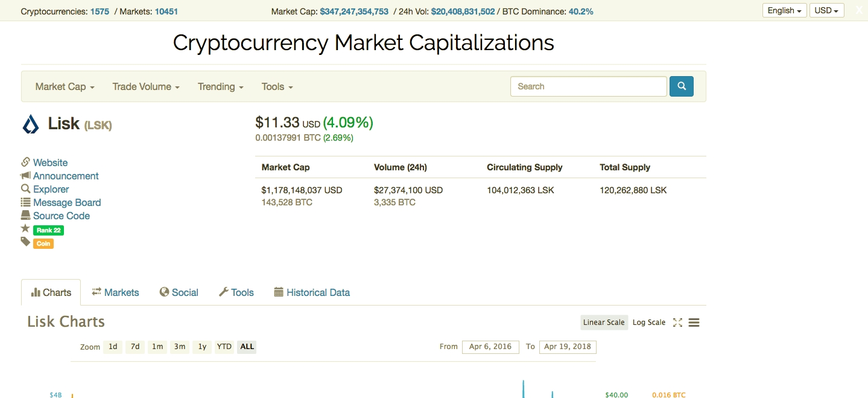
Task: Set chart zoom to YTD
Action: coord(224,347)
